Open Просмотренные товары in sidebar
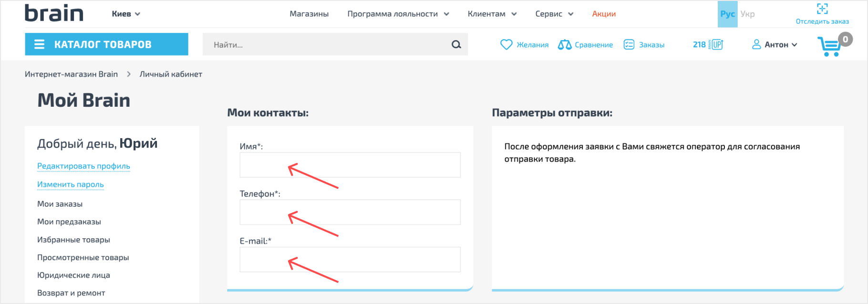Viewport: 868px width, 304px height. (83, 257)
